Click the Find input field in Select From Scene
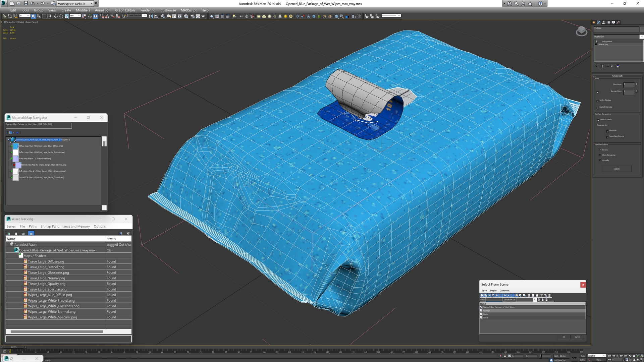This screenshot has width=644, height=362. [x=494, y=300]
